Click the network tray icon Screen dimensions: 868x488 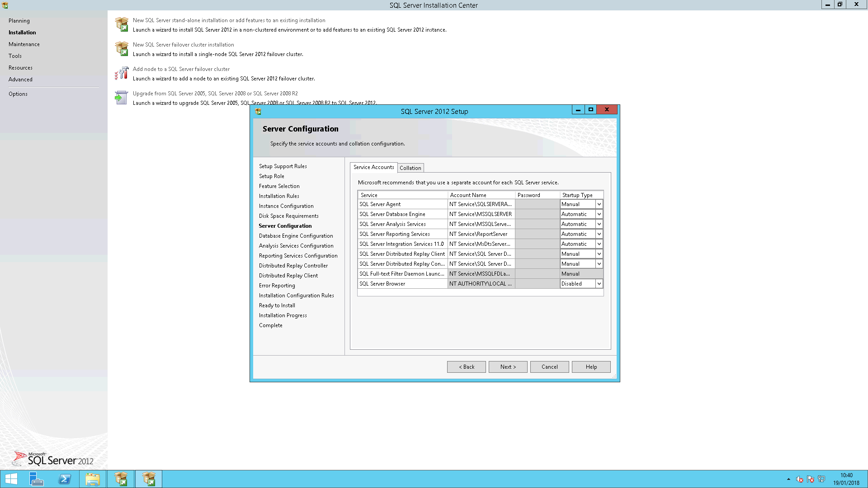[x=821, y=479]
